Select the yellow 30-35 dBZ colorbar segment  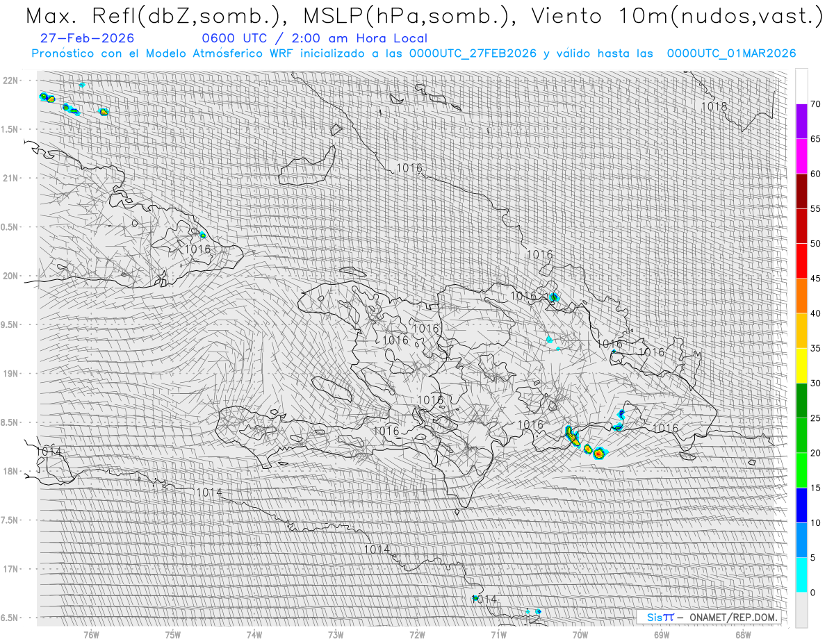(801, 365)
